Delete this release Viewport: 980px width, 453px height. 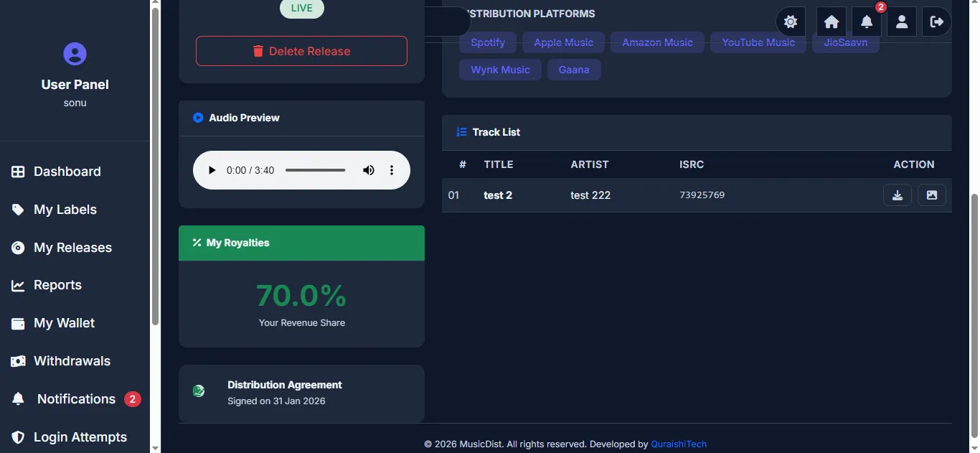[x=301, y=51]
